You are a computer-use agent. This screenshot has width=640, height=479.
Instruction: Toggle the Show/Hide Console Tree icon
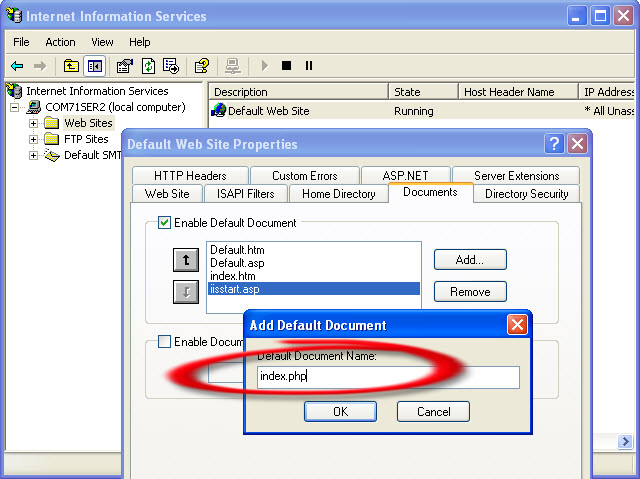click(95, 66)
